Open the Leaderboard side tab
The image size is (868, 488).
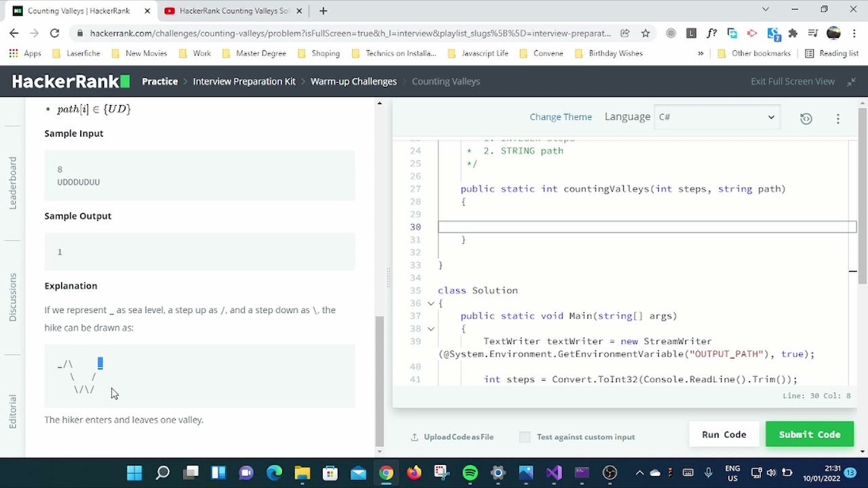click(x=12, y=183)
